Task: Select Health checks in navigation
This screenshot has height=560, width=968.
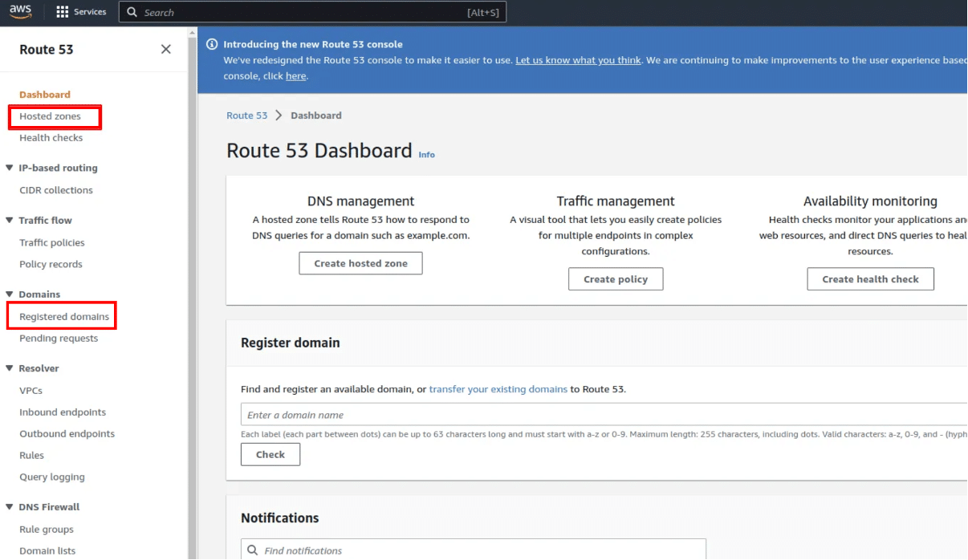Action: tap(51, 138)
